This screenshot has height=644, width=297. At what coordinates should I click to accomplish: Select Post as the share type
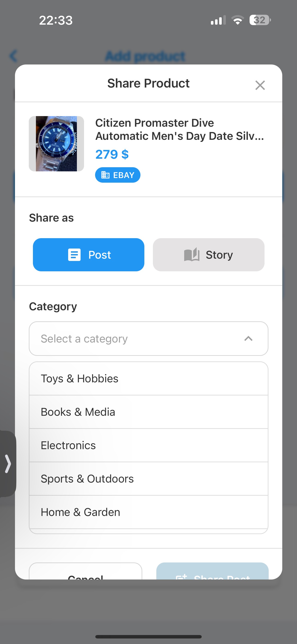88,255
